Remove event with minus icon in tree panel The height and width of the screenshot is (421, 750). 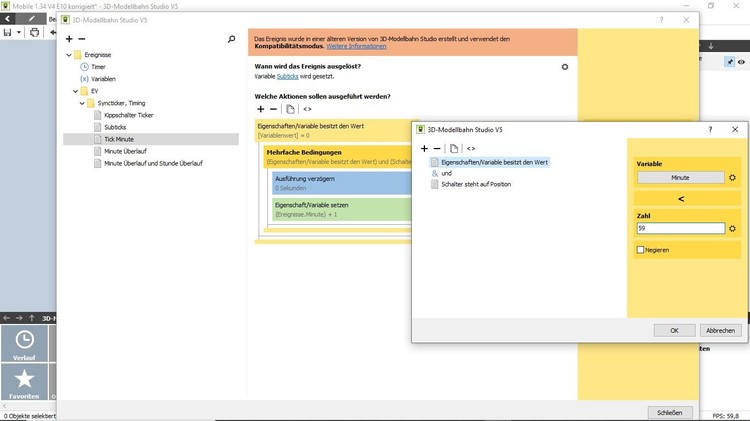82,39
